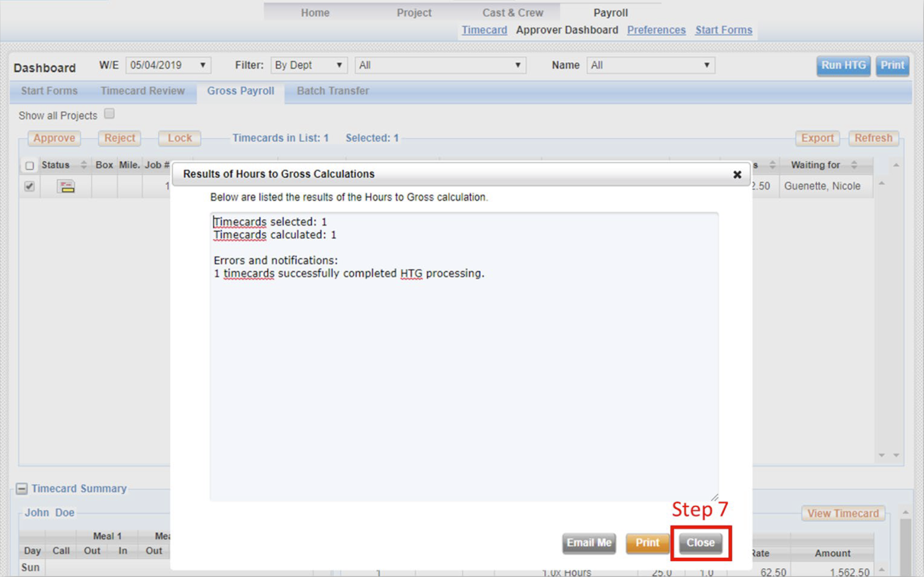924x577 pixels.
Task: Click the Amount column header in summary
Action: (833, 553)
